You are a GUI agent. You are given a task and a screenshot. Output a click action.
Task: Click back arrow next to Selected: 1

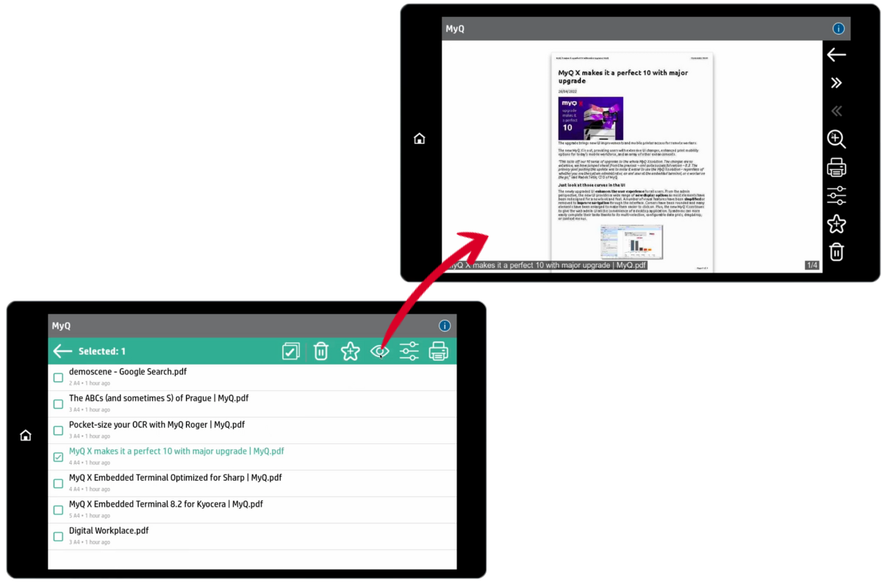[x=62, y=351]
